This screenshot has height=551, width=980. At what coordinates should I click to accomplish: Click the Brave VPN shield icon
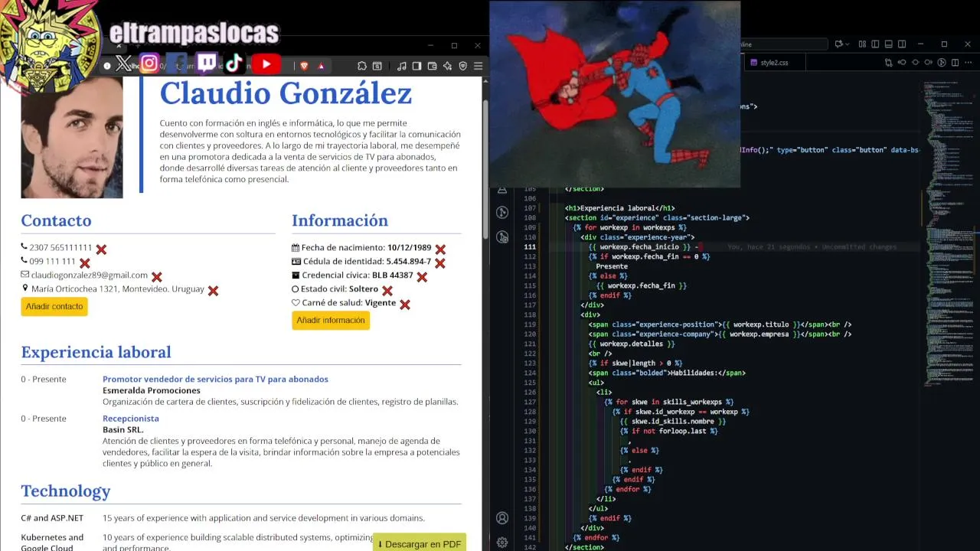463,67
